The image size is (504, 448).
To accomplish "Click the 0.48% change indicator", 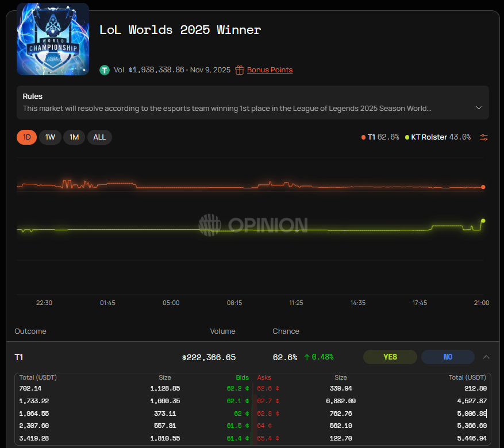I will coord(319,357).
